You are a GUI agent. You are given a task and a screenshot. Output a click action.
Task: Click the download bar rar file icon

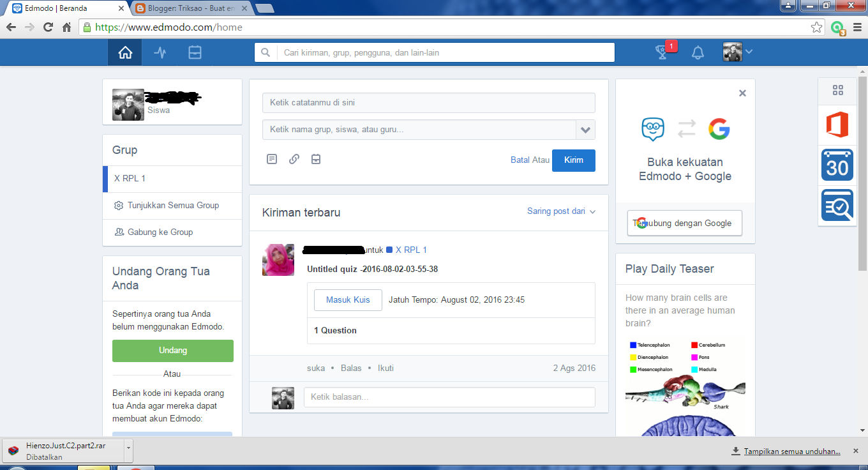13,451
